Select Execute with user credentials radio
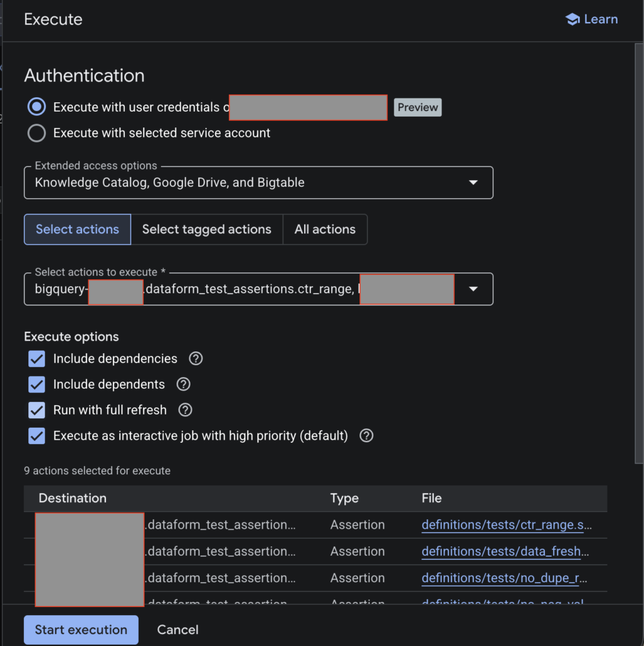 point(37,107)
